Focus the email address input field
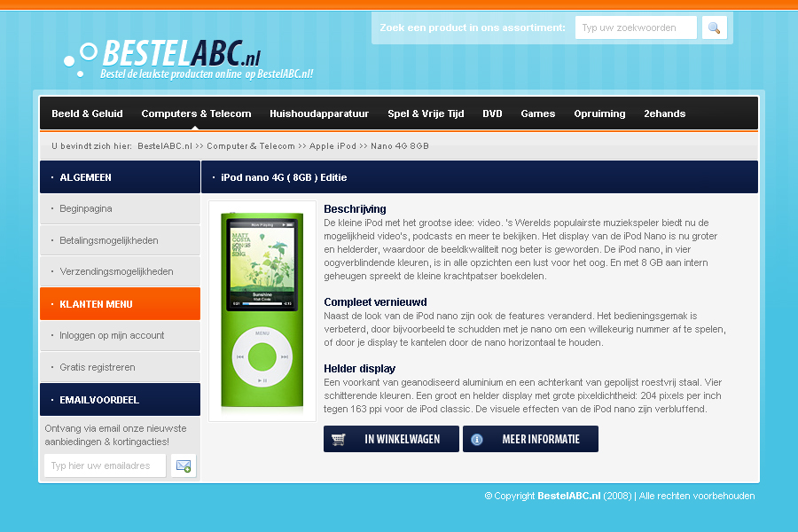The image size is (798, 532). click(105, 465)
